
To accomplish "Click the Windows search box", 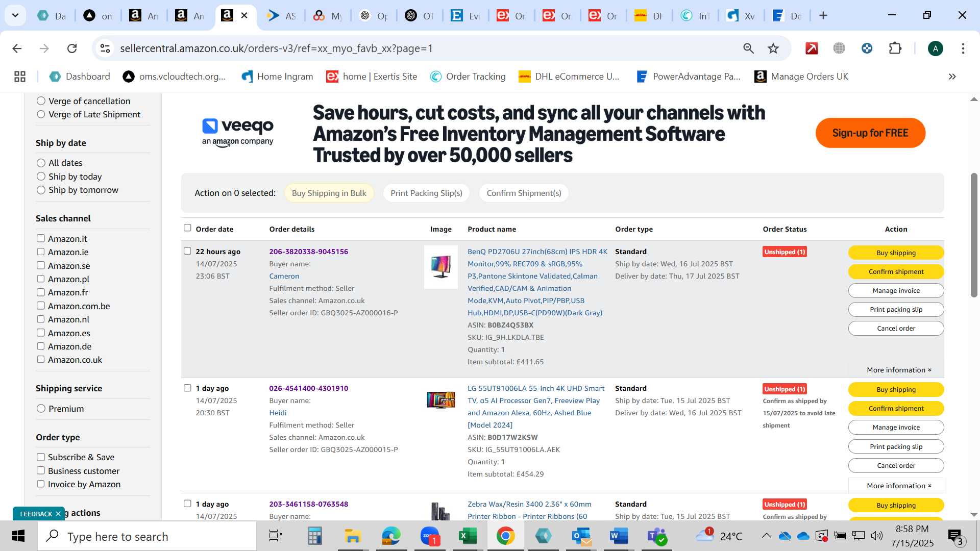I will coord(147,537).
